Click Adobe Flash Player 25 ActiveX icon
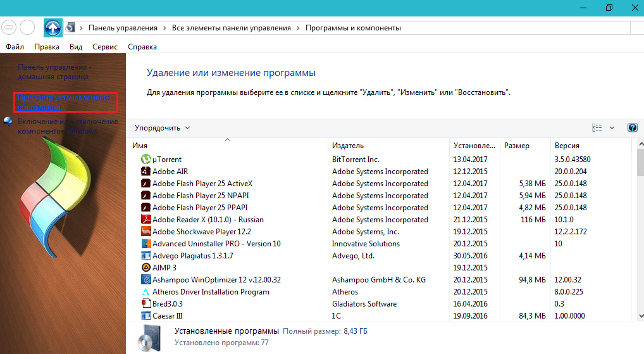The width and height of the screenshot is (644, 354). tap(146, 184)
